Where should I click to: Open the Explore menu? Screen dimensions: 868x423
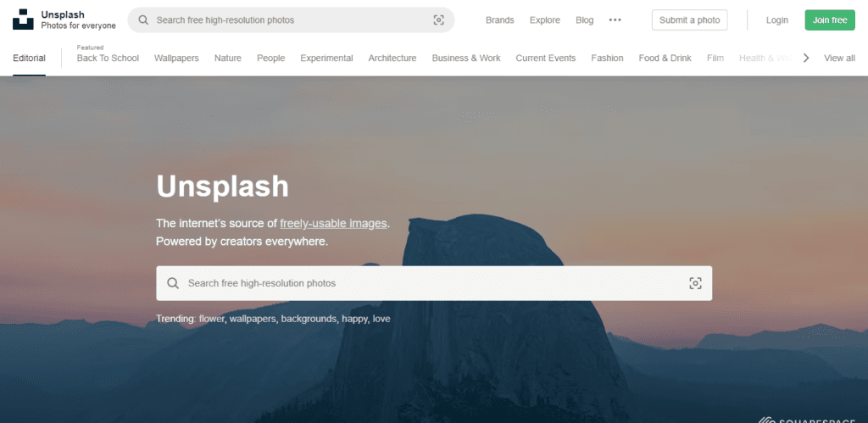[545, 20]
